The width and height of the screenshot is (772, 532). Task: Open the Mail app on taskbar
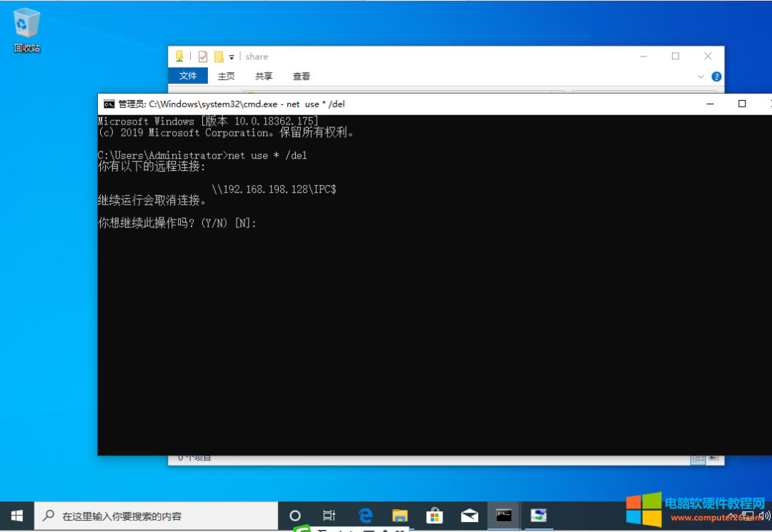470,516
